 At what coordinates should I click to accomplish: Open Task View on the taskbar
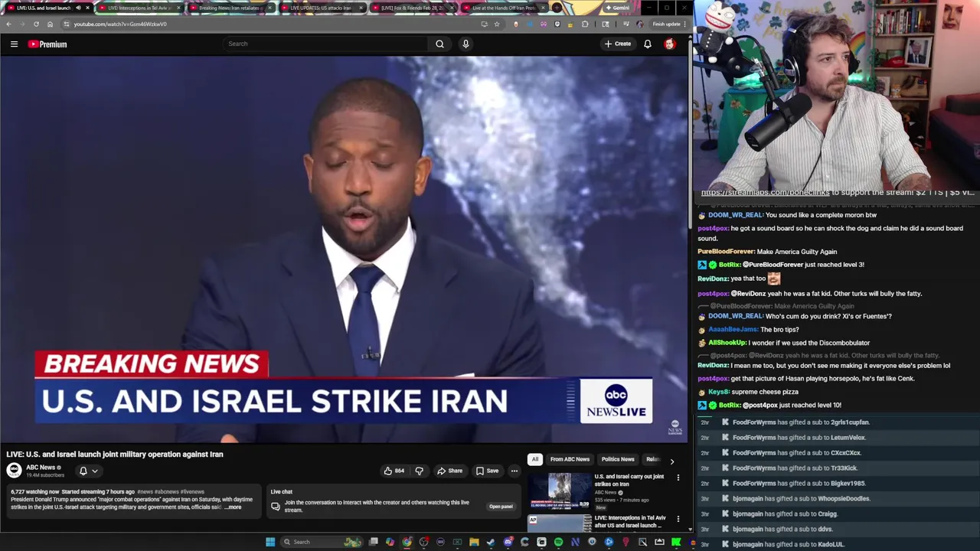[373, 542]
